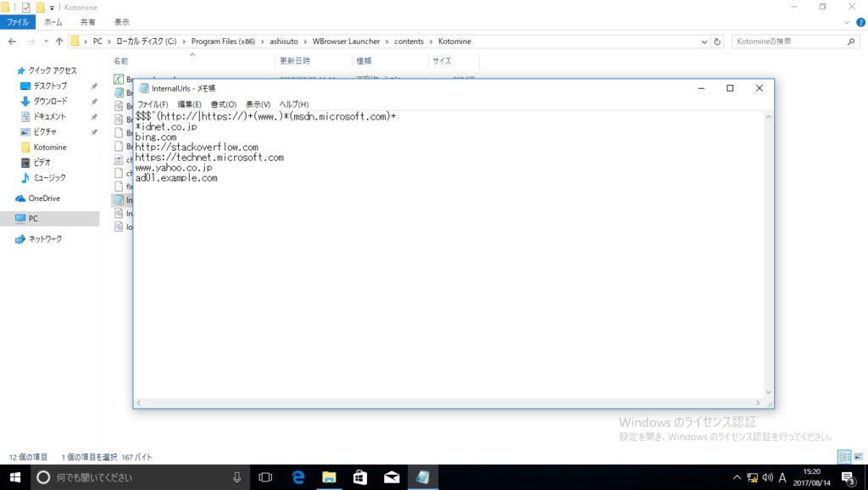Click Cortana microphone icon

click(237, 477)
